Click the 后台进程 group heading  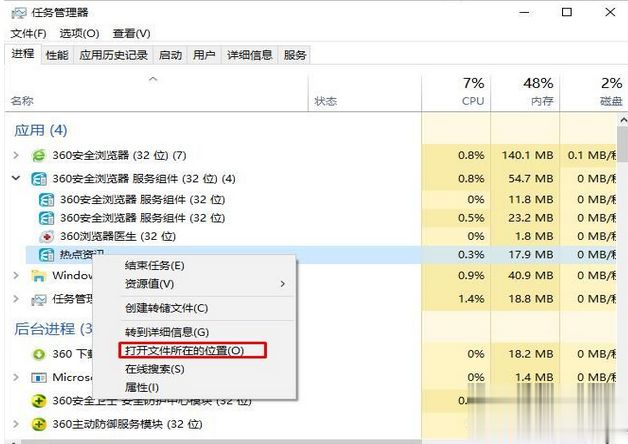tap(53, 329)
